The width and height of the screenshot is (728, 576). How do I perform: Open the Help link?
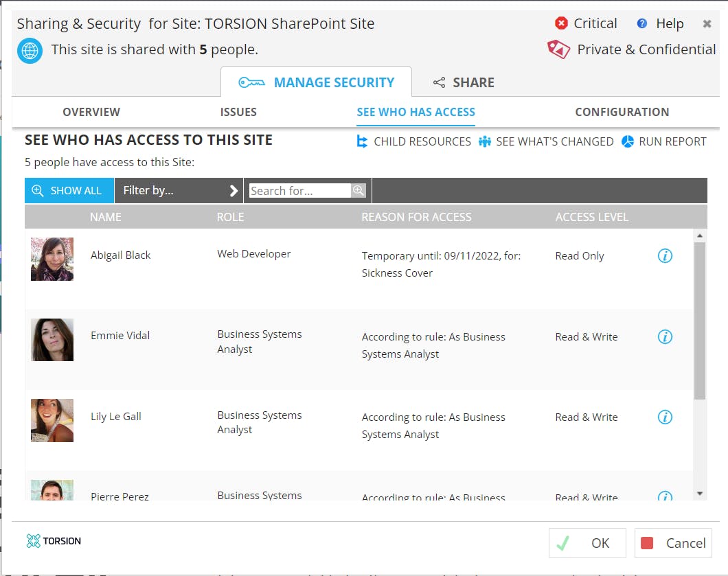coord(661,24)
